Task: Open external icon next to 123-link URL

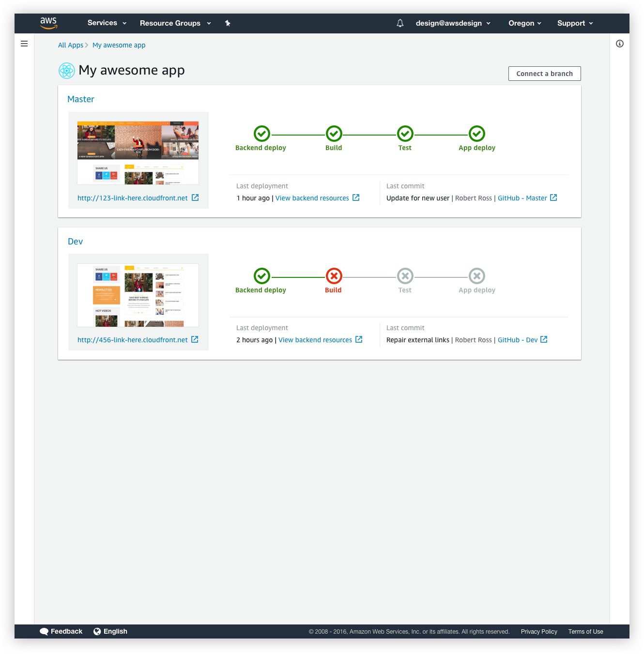Action: tap(195, 198)
